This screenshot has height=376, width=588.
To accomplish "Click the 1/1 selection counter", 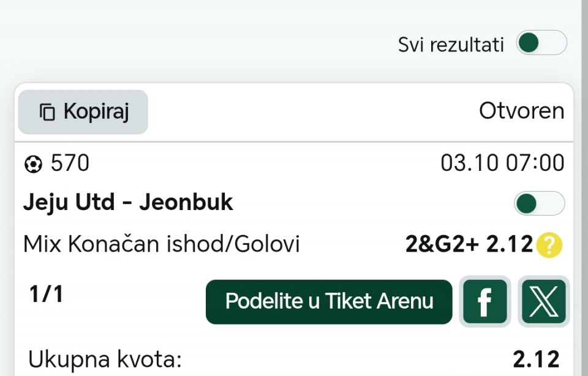I will pyautogui.click(x=46, y=295).
